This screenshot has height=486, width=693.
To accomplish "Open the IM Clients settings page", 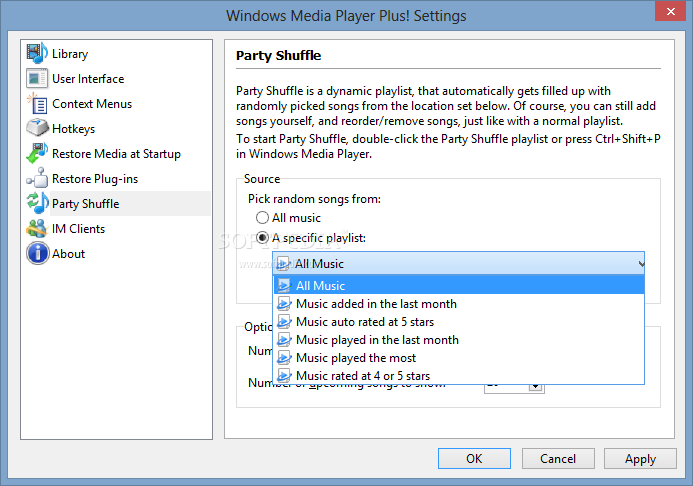I will 78,229.
